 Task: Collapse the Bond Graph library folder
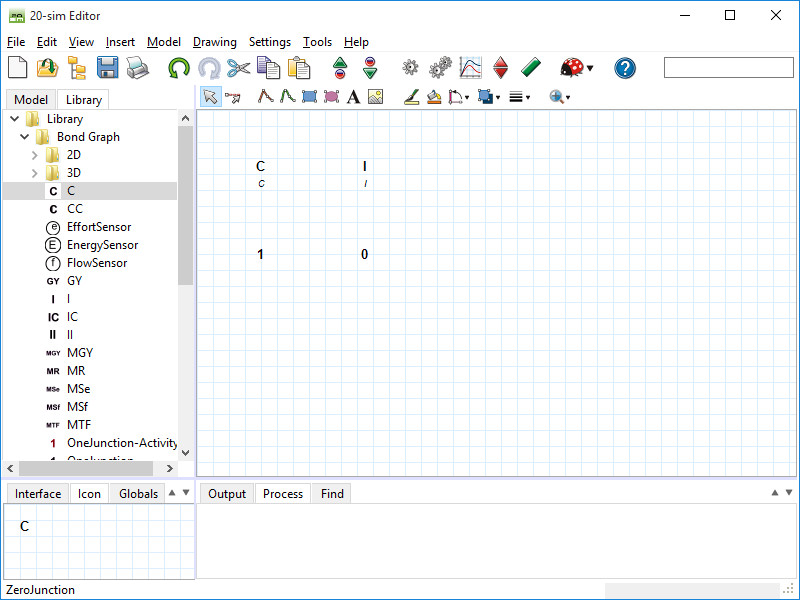pos(24,137)
